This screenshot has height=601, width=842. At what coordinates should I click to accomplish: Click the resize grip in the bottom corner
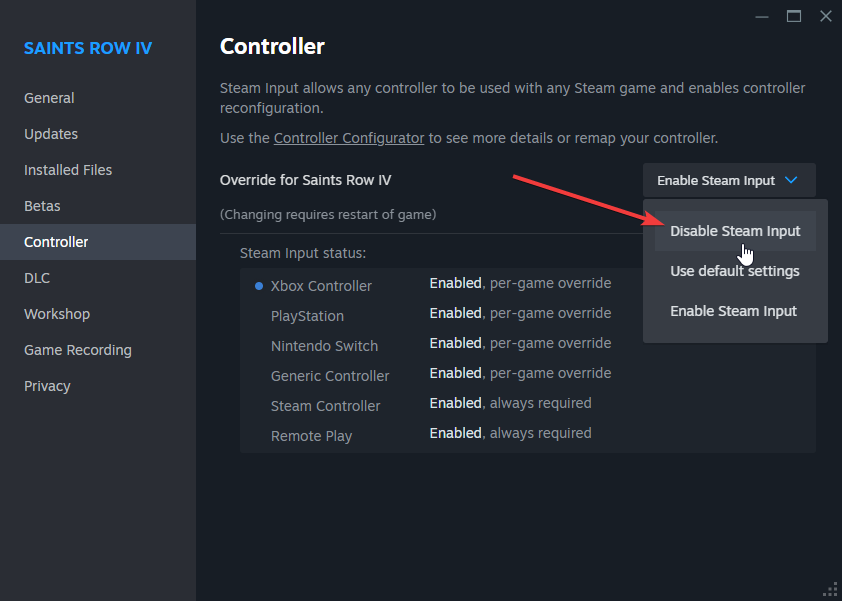pyautogui.click(x=831, y=590)
